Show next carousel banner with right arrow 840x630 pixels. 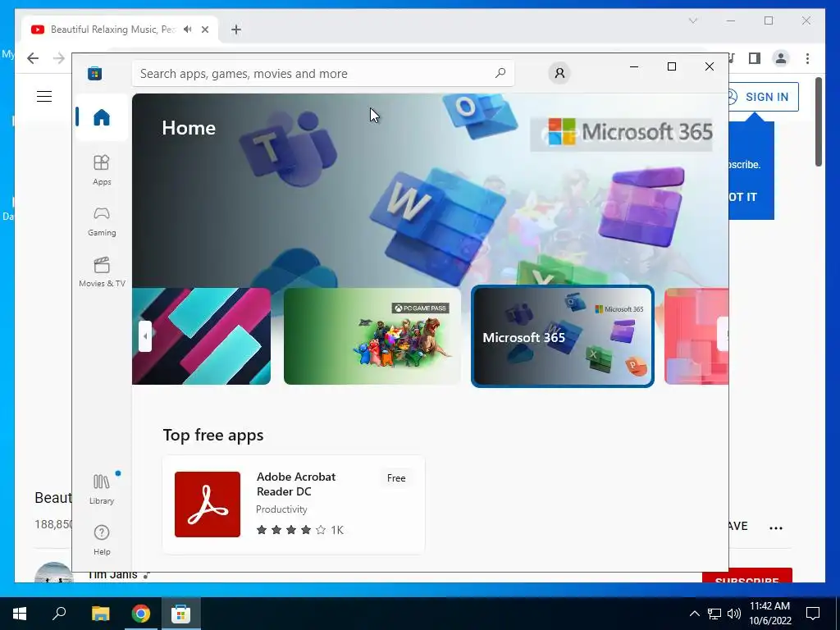[724, 335]
